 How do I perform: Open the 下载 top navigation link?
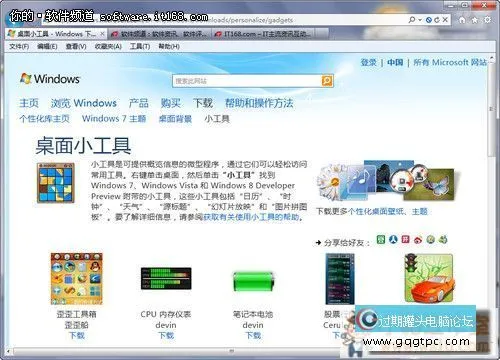pos(203,103)
